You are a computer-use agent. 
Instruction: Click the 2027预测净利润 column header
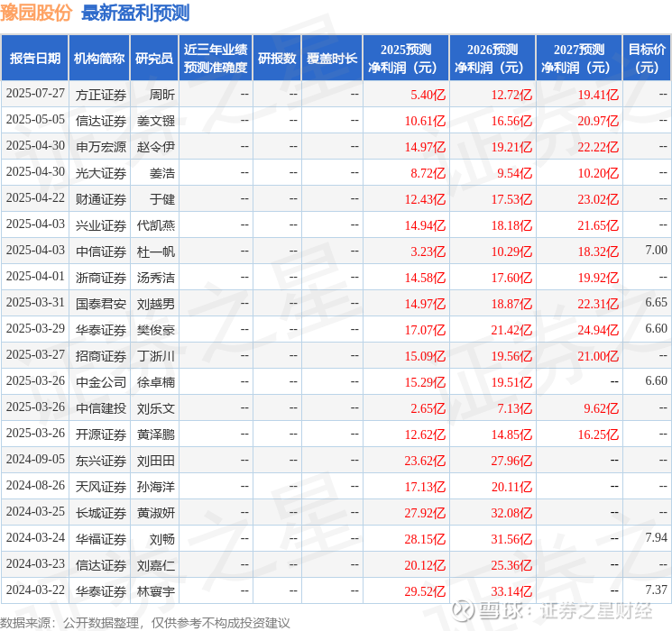click(x=579, y=59)
